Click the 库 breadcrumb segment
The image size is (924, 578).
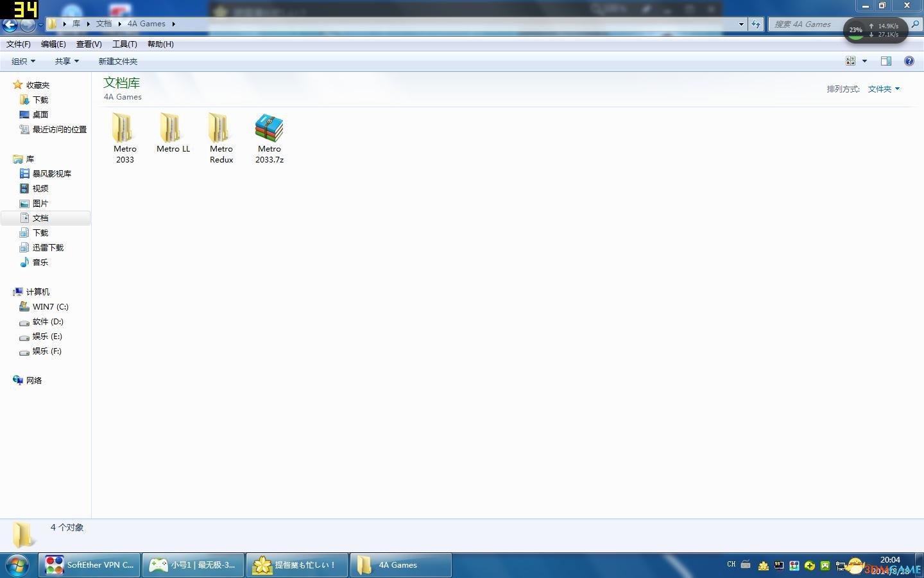pos(76,24)
